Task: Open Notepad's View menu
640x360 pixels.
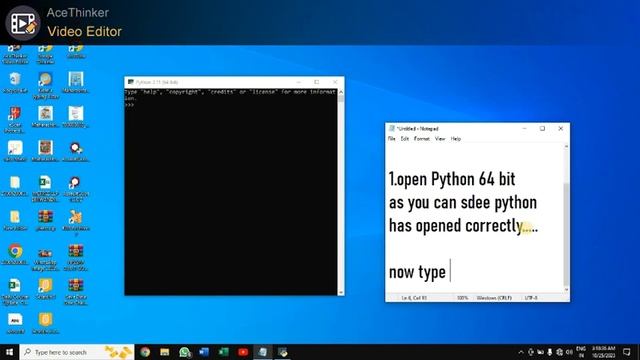Action: tap(440, 139)
